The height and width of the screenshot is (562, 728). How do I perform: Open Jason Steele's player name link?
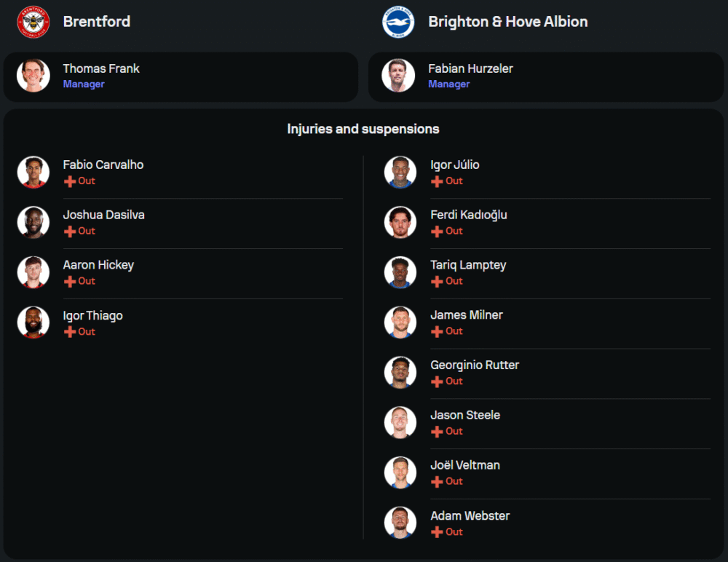click(465, 415)
